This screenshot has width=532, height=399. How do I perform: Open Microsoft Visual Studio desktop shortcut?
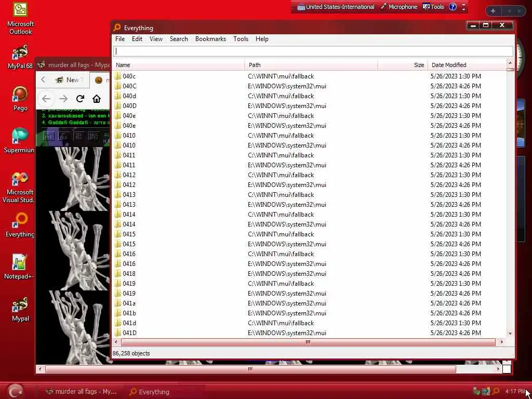pyautogui.click(x=18, y=187)
